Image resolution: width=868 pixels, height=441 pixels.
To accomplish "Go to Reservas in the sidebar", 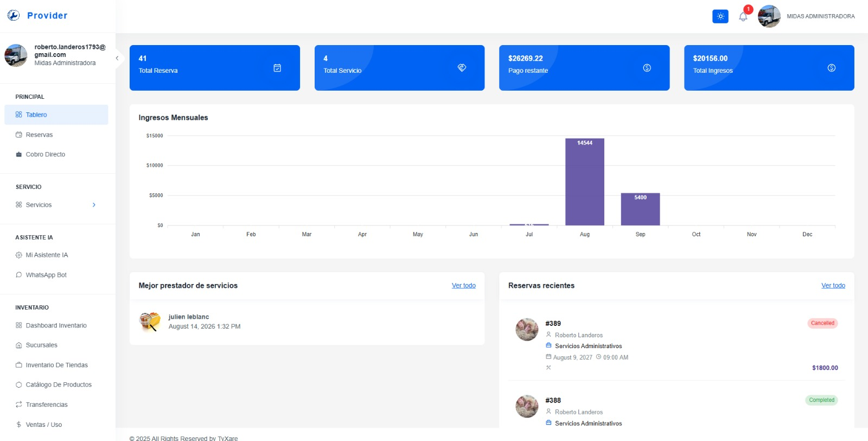I will click(x=56, y=135).
